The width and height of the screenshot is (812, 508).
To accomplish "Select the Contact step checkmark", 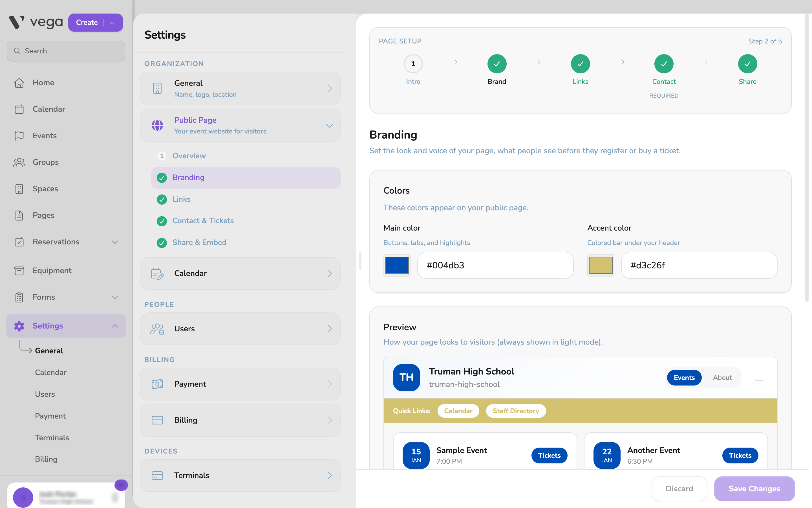I will 664,63.
